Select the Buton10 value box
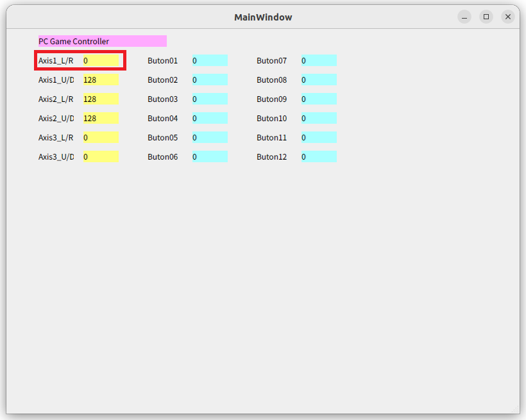Image resolution: width=526 pixels, height=420 pixels. pyautogui.click(x=318, y=118)
